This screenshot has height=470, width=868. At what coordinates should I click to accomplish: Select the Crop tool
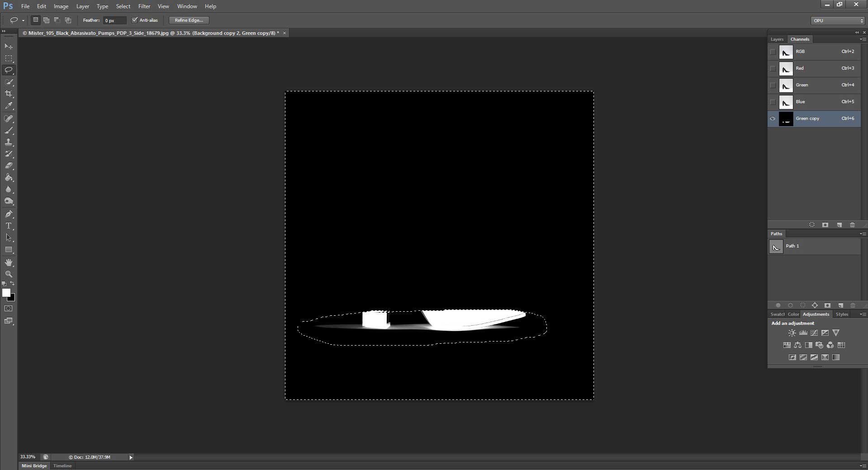click(x=9, y=94)
